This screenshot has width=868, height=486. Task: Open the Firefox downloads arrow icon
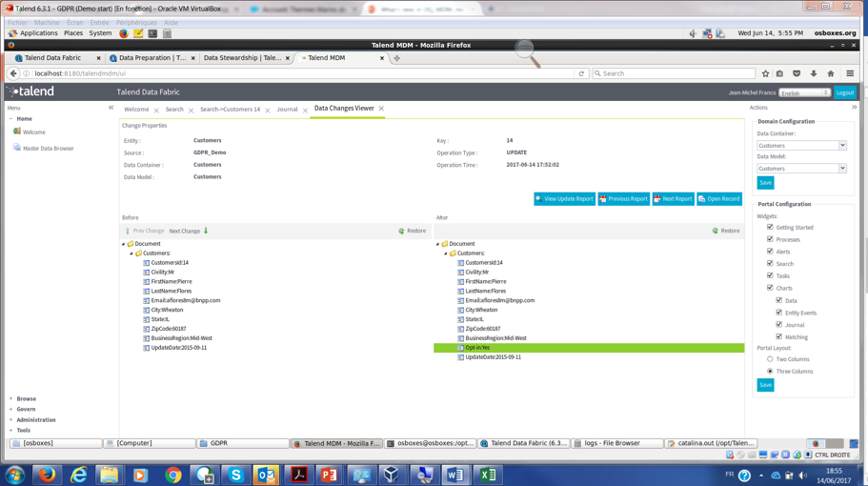tap(814, 73)
